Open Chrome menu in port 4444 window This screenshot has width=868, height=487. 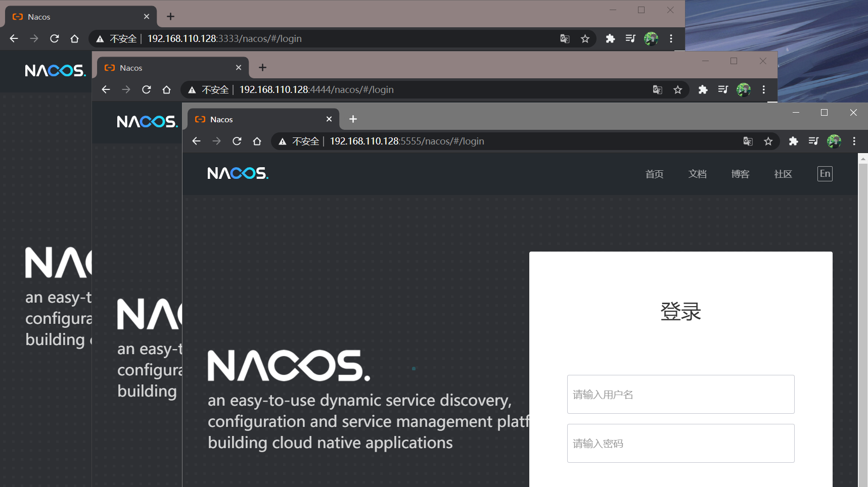coord(764,90)
